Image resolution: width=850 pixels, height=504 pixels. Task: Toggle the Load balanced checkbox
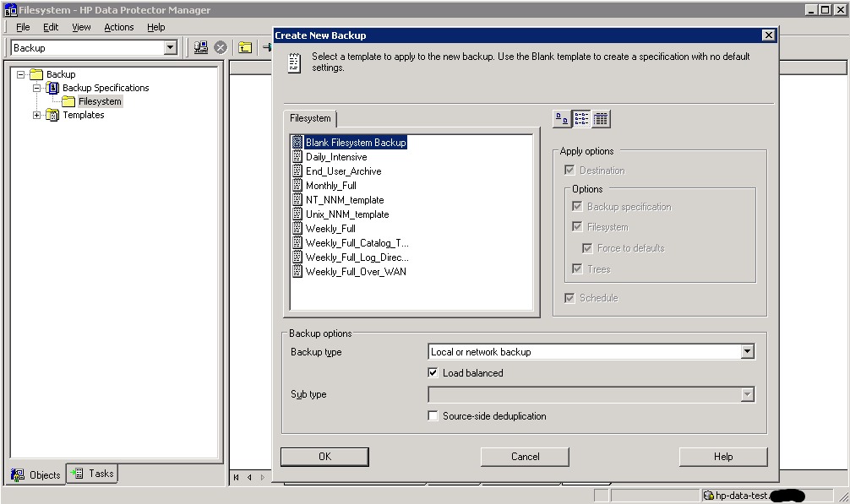[x=433, y=372]
